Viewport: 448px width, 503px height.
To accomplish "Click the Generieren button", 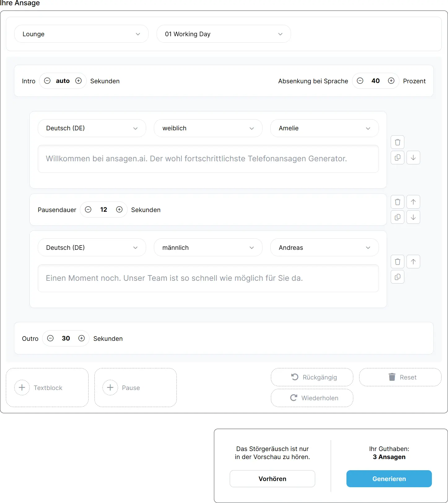I will pos(389,479).
